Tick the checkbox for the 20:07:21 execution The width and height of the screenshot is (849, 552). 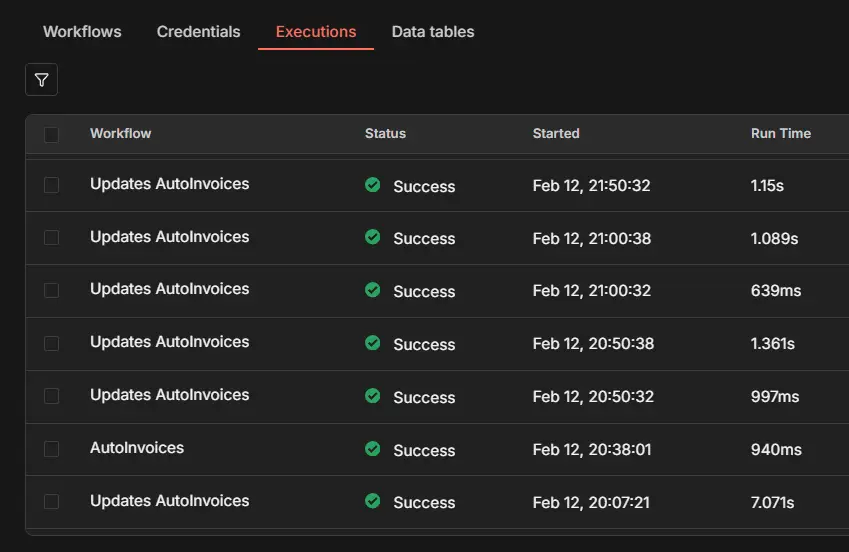52,501
